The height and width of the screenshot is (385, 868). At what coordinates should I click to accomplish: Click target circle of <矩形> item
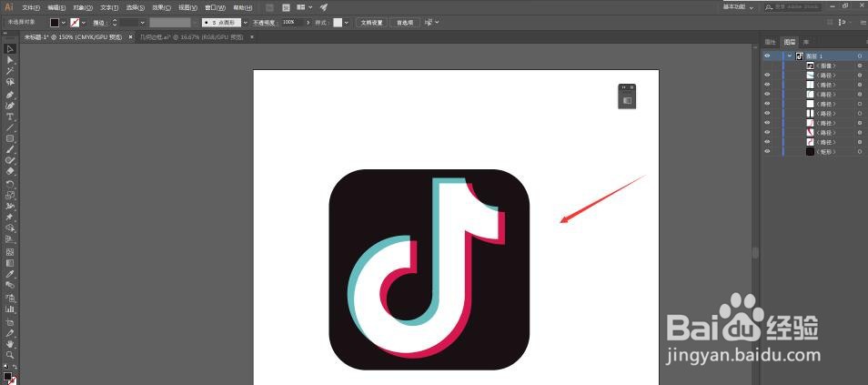(x=860, y=152)
